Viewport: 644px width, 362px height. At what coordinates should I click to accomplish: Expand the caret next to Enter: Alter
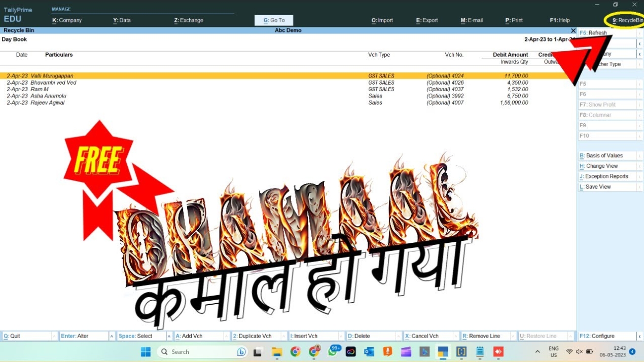[112, 336]
